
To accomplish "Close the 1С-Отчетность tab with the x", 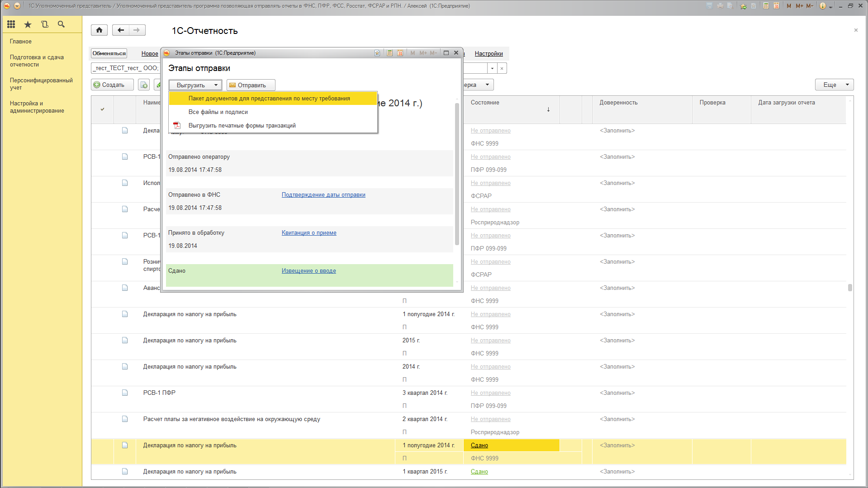I will 856,30.
